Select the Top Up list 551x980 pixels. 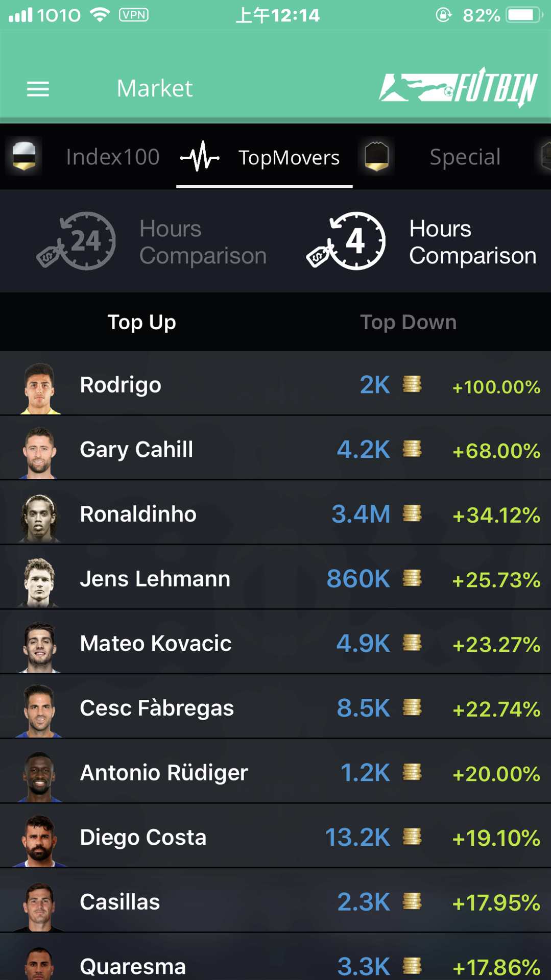point(141,322)
